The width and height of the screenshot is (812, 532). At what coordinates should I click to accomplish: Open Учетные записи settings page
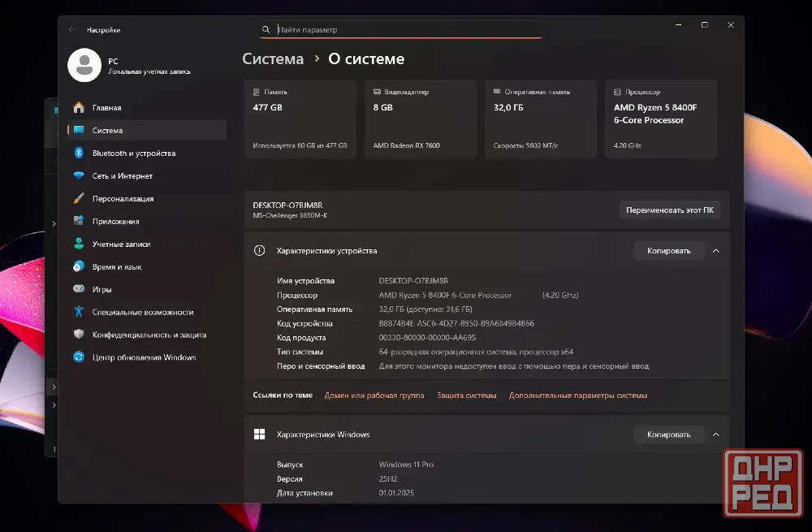pos(147,244)
